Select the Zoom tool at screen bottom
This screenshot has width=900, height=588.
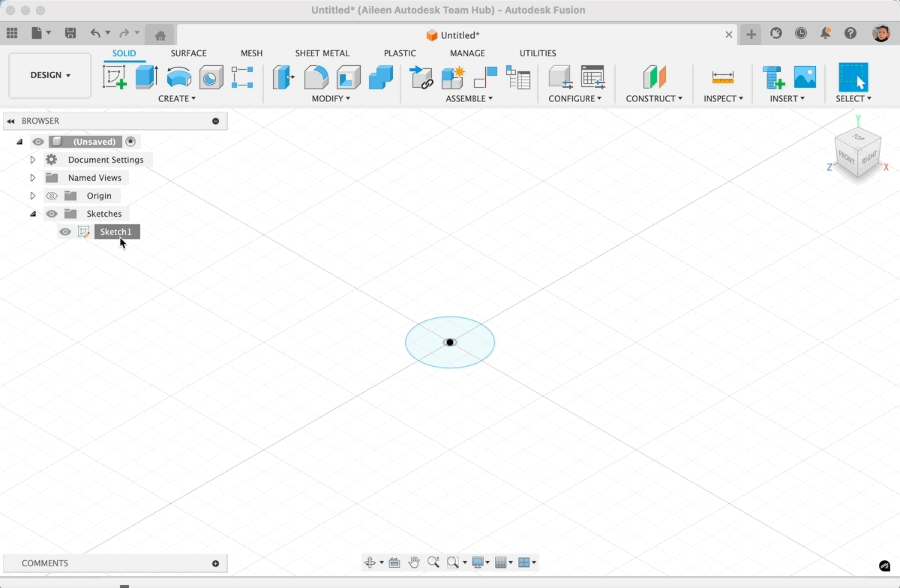433,562
